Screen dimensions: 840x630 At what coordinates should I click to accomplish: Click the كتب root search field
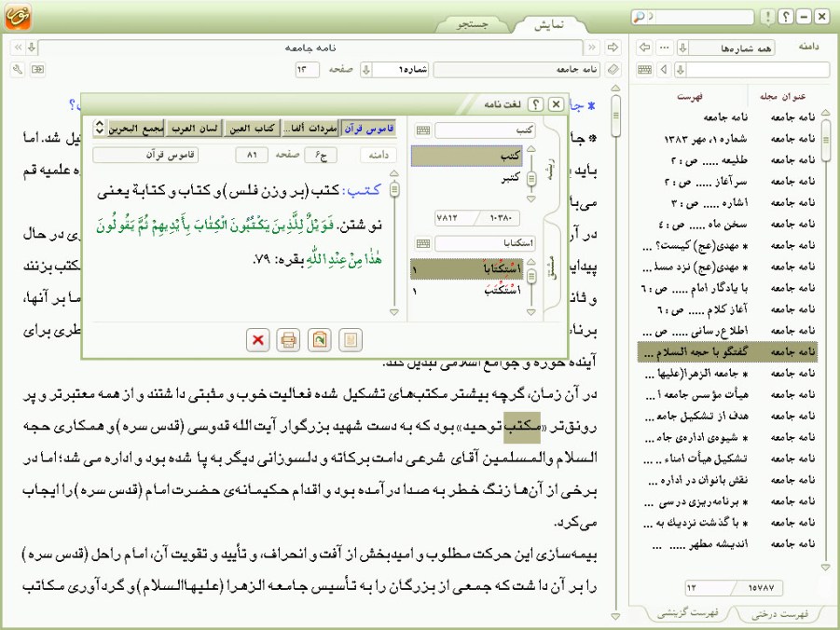point(485,130)
